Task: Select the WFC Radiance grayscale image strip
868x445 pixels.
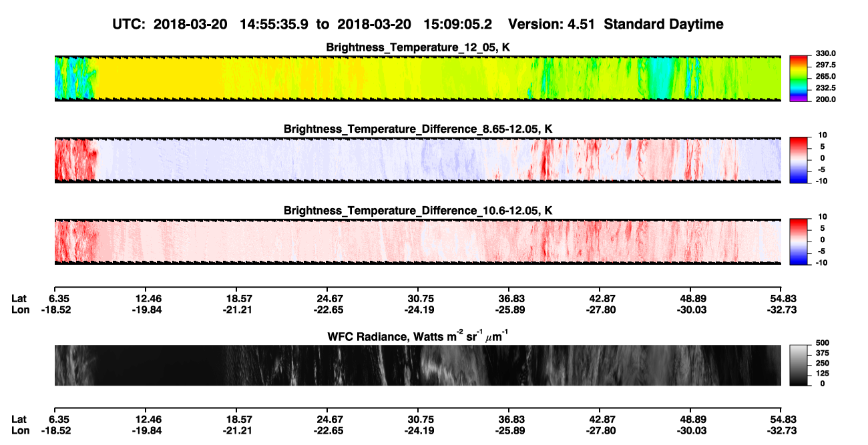Action: click(417, 365)
